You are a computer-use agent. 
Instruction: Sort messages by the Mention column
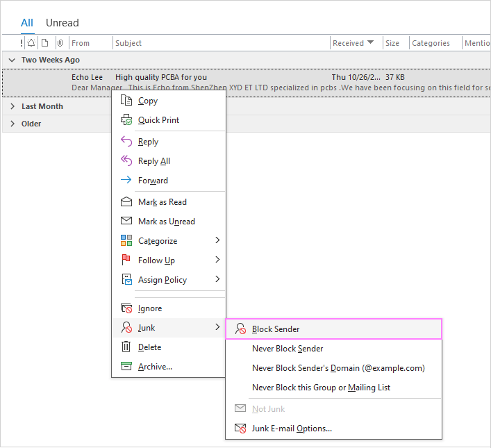click(x=477, y=43)
